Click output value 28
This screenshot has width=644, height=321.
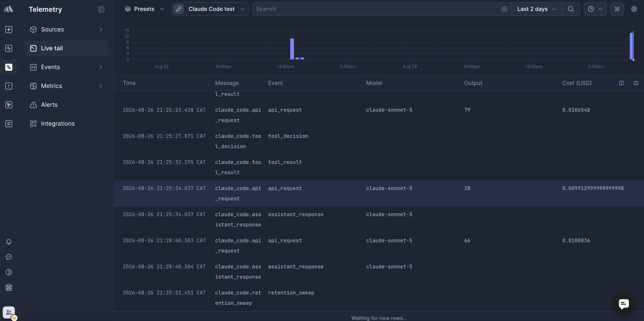pos(467,188)
